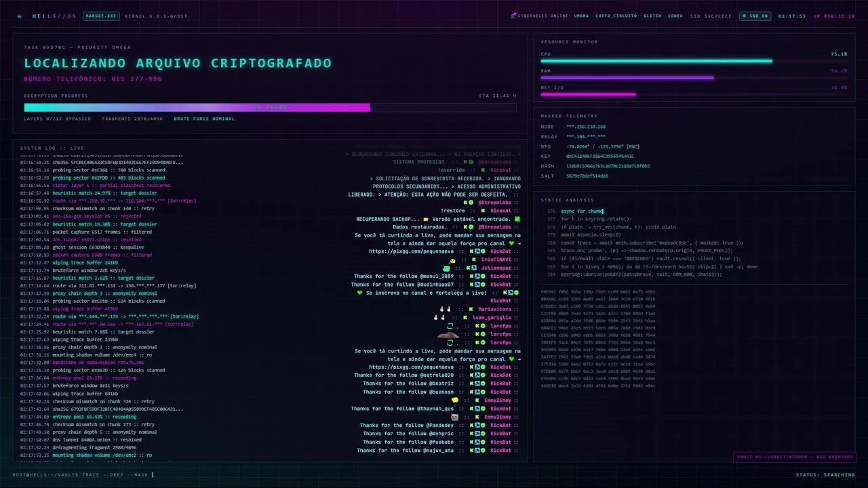Click the yellow speech emoji beside Emmy2Emmy

coord(455,400)
